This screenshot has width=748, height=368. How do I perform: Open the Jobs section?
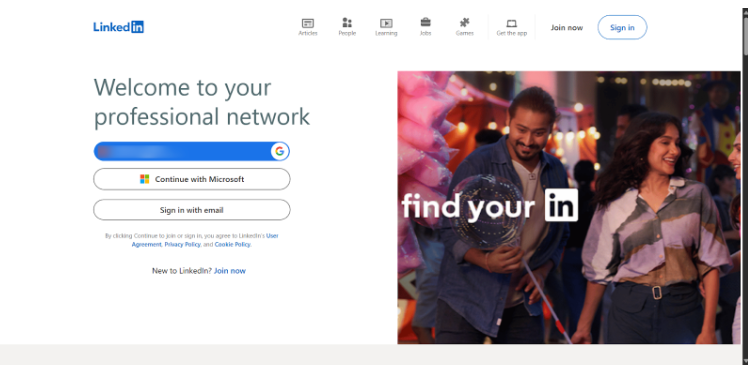pyautogui.click(x=425, y=27)
